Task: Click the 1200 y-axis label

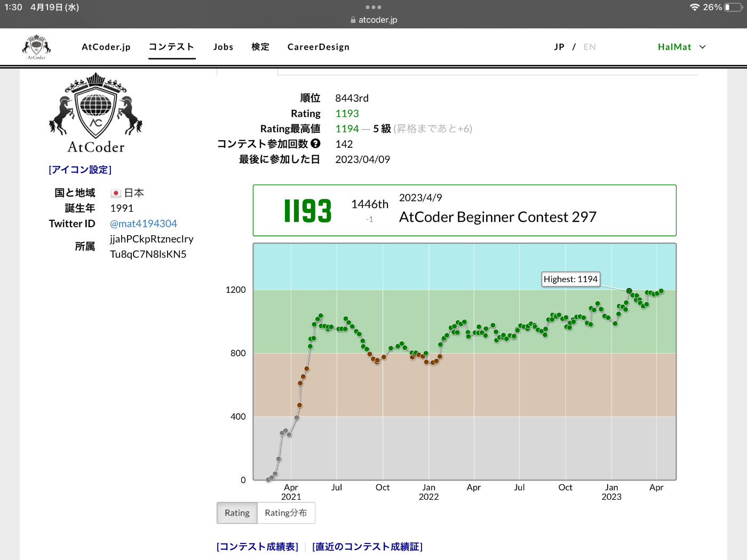Action: [x=235, y=290]
